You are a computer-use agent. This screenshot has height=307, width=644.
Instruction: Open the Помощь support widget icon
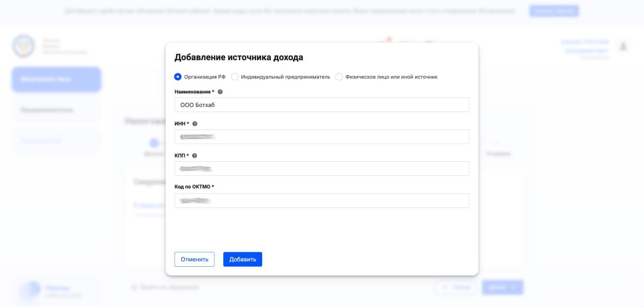pyautogui.click(x=30, y=290)
